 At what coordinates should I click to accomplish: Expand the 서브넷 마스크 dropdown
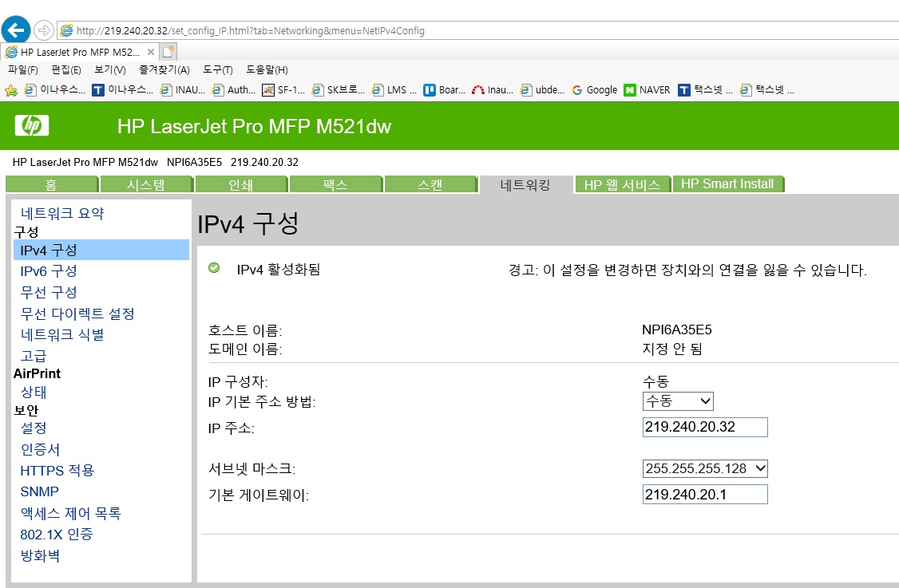705,469
